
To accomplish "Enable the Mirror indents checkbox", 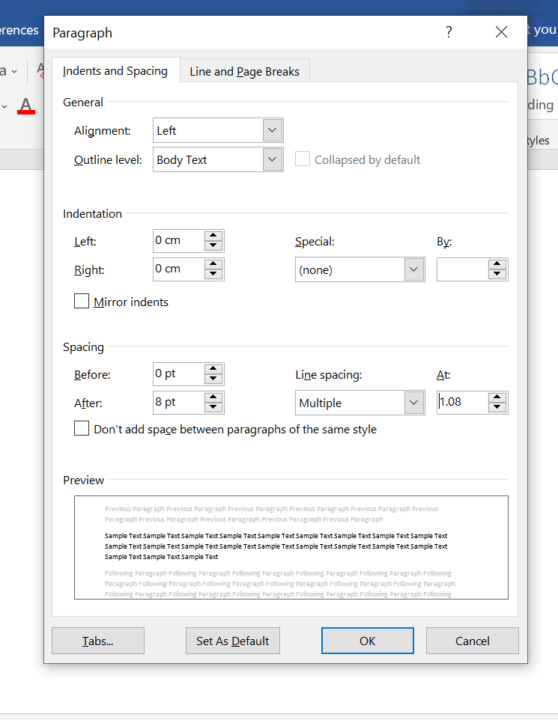I will 82,302.
